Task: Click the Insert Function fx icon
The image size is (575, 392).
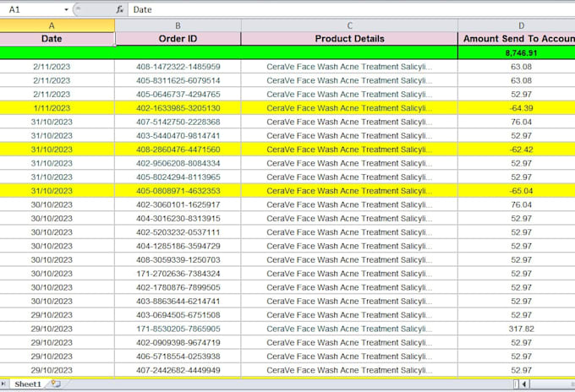Action: pyautogui.click(x=119, y=9)
